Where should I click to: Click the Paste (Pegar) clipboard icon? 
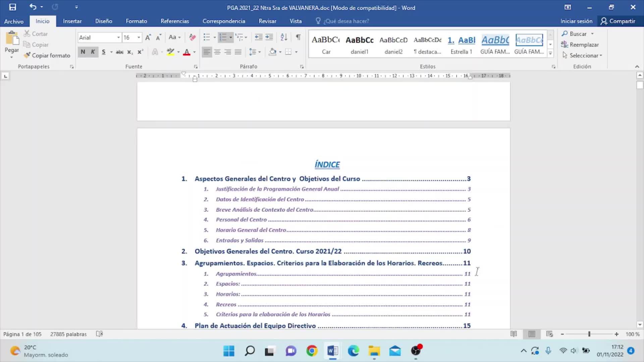[x=12, y=39]
